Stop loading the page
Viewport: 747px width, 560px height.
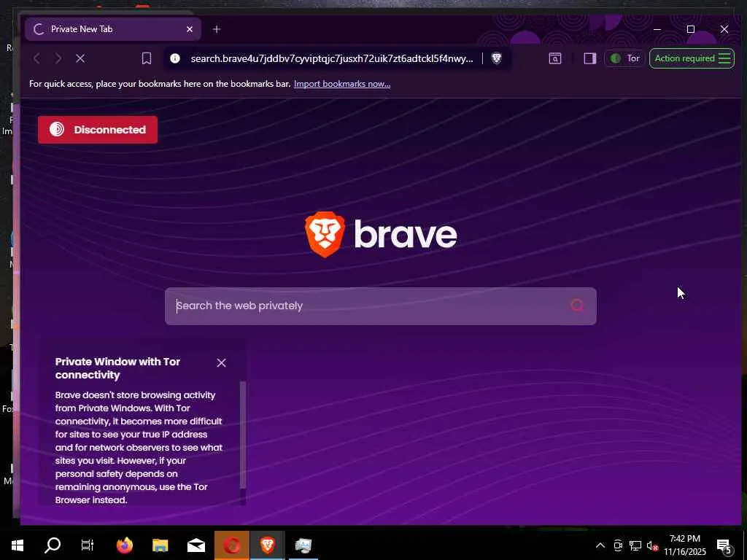click(80, 58)
